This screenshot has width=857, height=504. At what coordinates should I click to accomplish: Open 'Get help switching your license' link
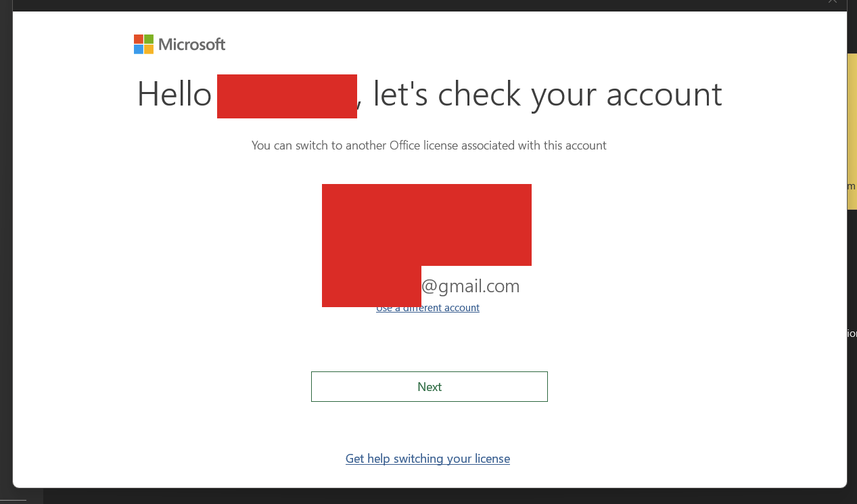click(427, 459)
